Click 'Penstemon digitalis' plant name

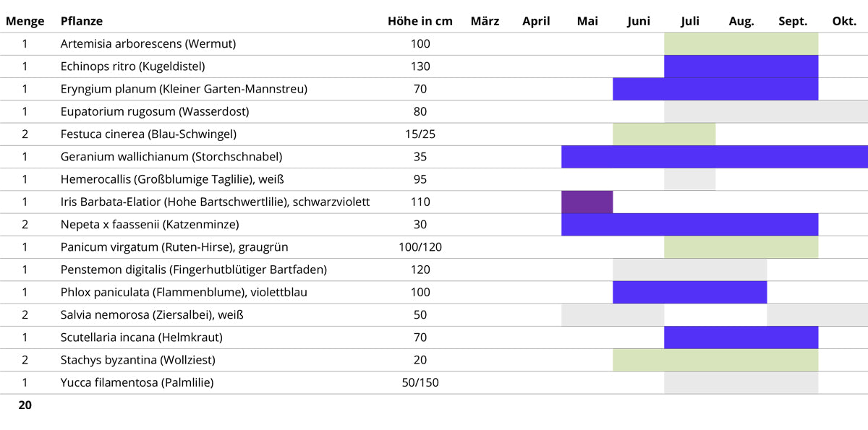194,270
